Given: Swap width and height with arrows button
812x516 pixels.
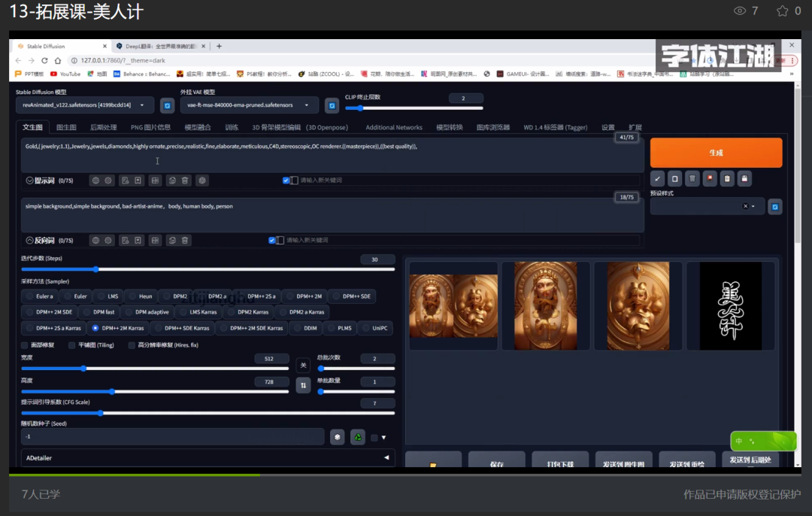Looking at the screenshot, I should [x=304, y=385].
